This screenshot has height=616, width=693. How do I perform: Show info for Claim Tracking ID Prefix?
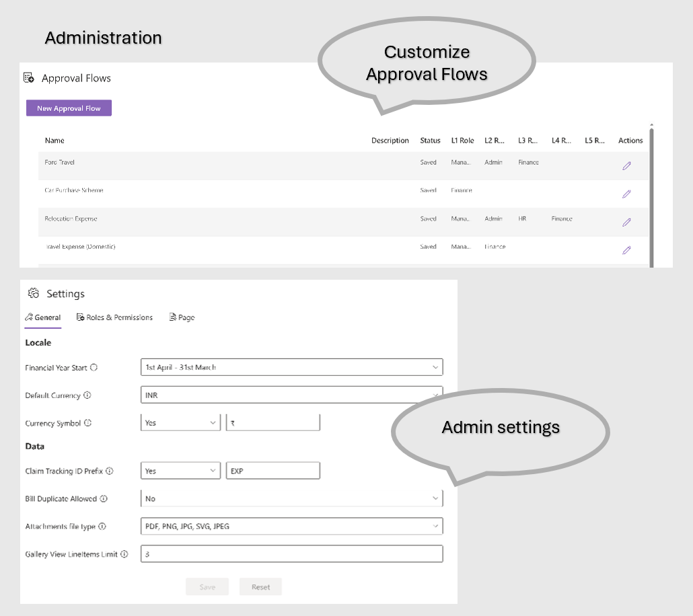pyautogui.click(x=110, y=471)
